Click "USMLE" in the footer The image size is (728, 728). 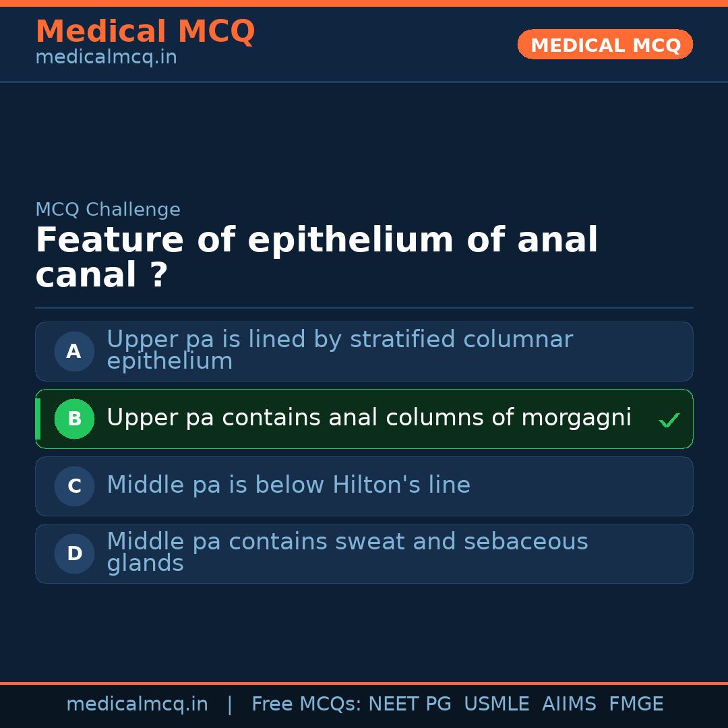point(496,704)
